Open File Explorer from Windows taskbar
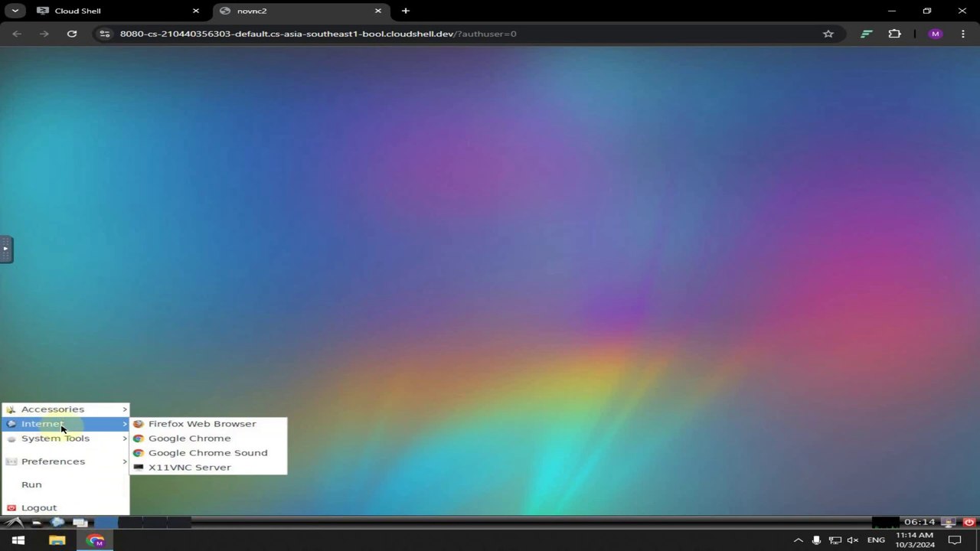This screenshot has height=551, width=980. pyautogui.click(x=57, y=540)
